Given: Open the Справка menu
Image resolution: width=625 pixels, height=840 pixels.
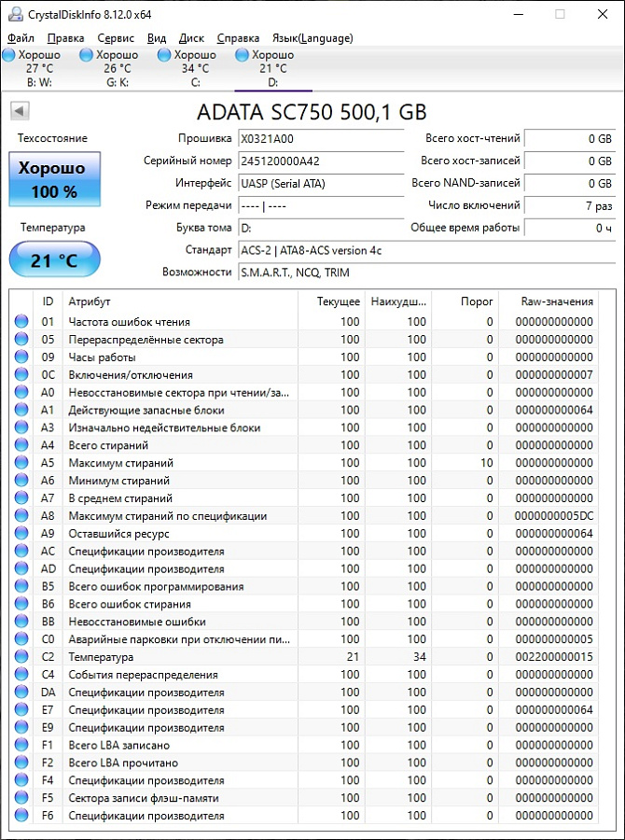Looking at the screenshot, I should [x=238, y=38].
